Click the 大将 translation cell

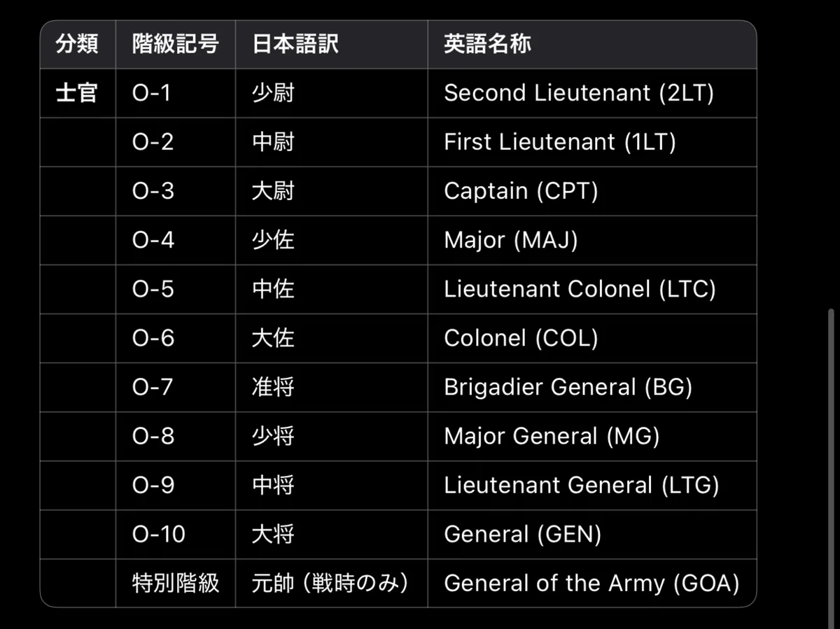pos(332,534)
